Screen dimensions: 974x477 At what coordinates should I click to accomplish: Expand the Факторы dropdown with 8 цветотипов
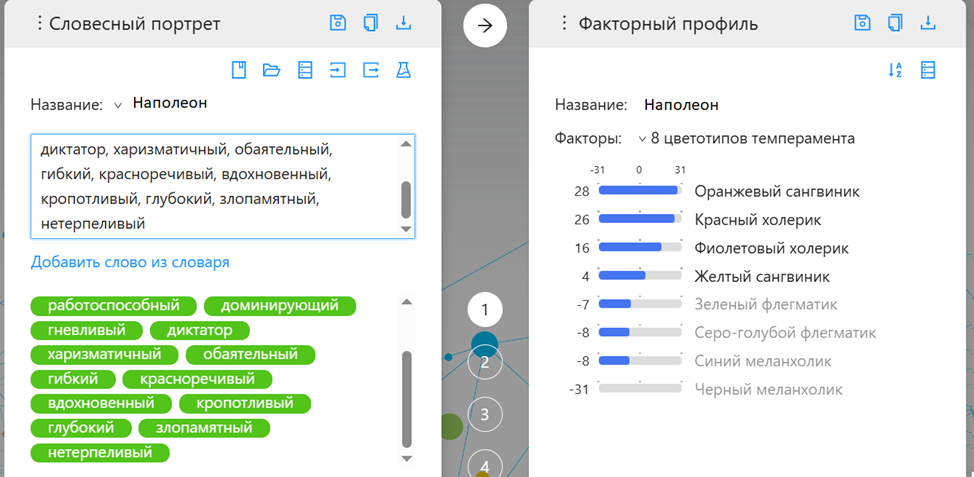(x=642, y=139)
